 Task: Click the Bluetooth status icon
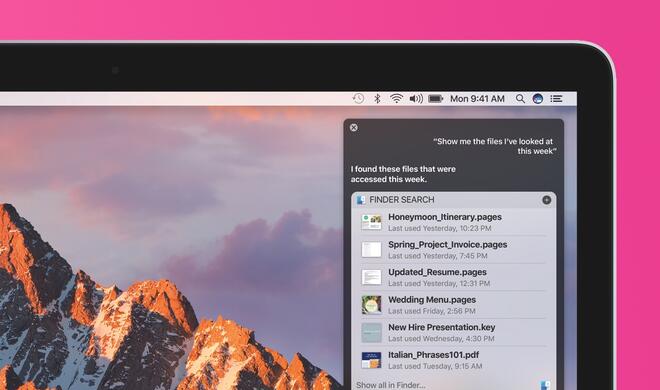378,98
